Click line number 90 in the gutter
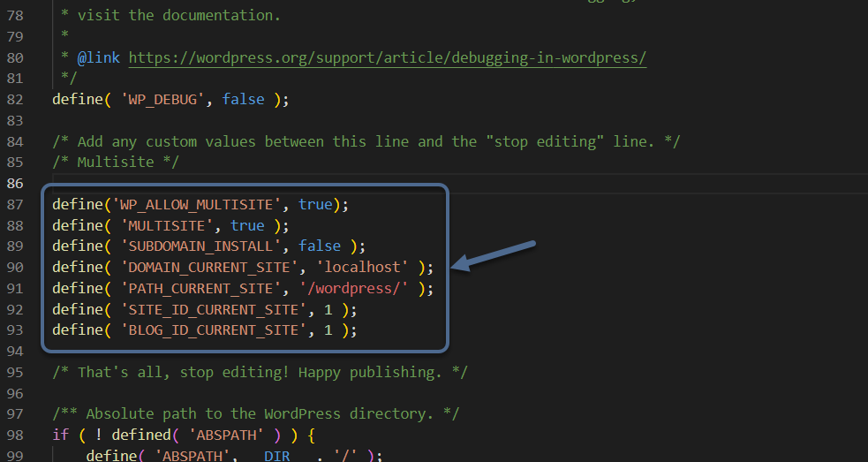868x462 pixels. tap(14, 267)
